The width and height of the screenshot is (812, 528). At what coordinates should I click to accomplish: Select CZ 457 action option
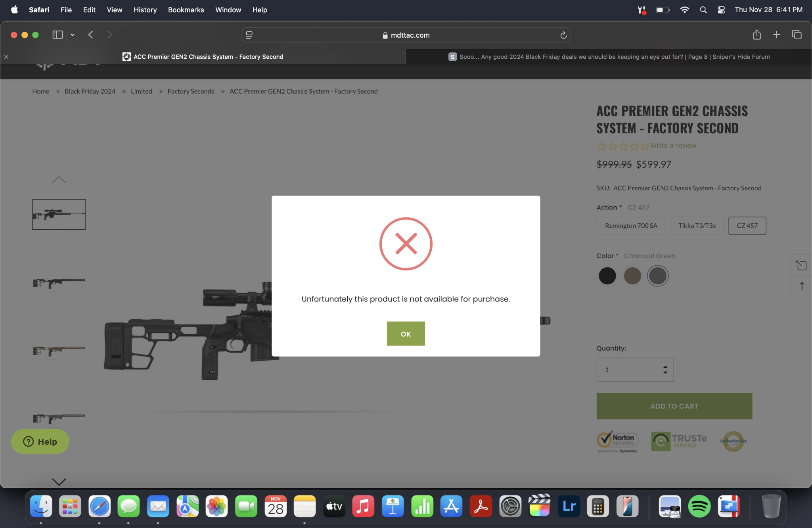[x=747, y=226]
